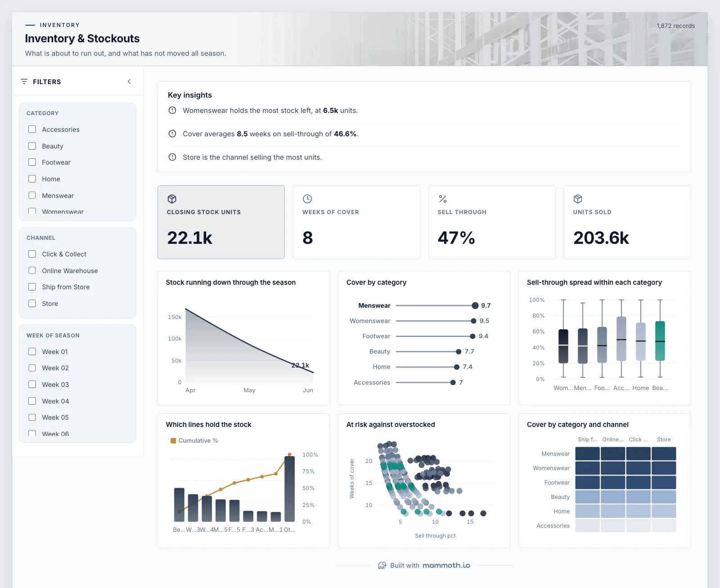The width and height of the screenshot is (720, 588).
Task: Tick the Week 02 filter checkbox
Action: click(x=32, y=368)
